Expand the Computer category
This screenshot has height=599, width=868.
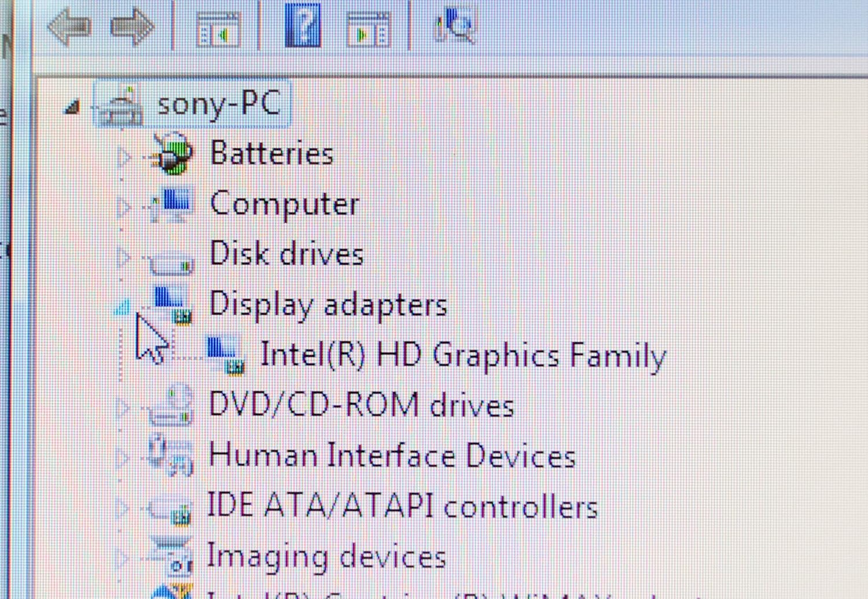(x=123, y=206)
